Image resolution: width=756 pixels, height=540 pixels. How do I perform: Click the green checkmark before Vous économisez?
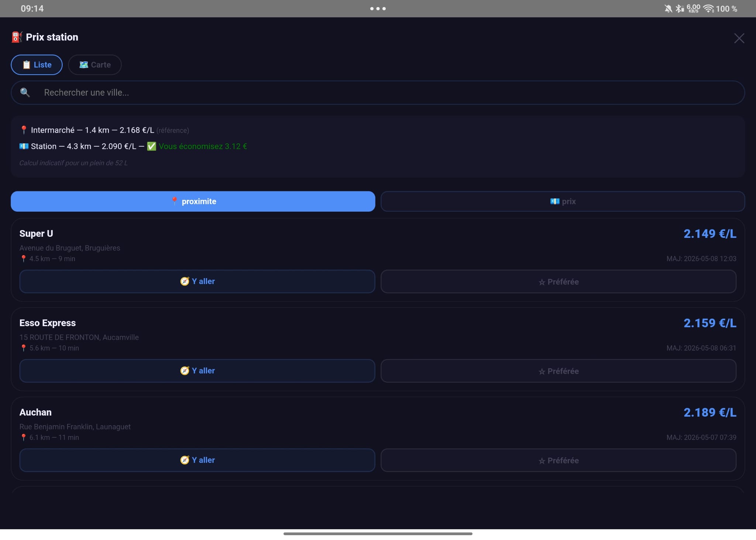point(151,146)
